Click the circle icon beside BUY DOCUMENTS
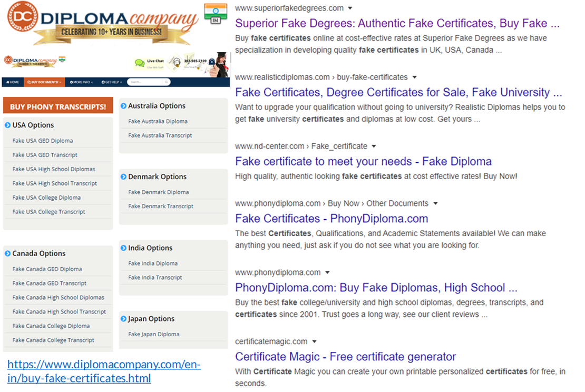585x392 pixels. 29,82
